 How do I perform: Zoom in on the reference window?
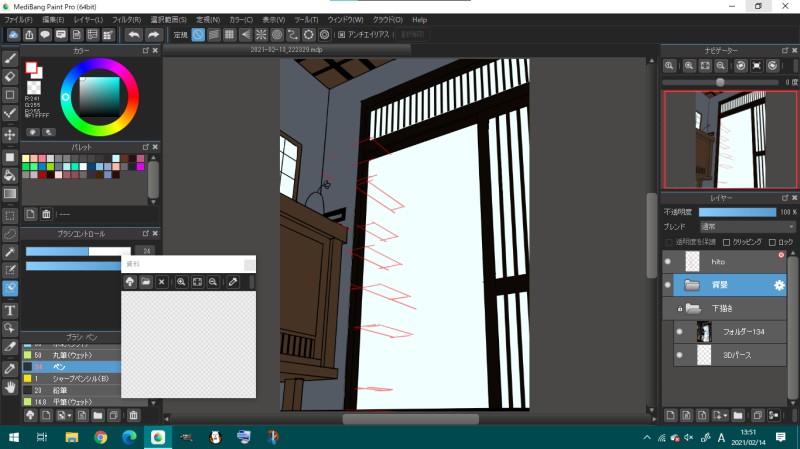(x=181, y=282)
